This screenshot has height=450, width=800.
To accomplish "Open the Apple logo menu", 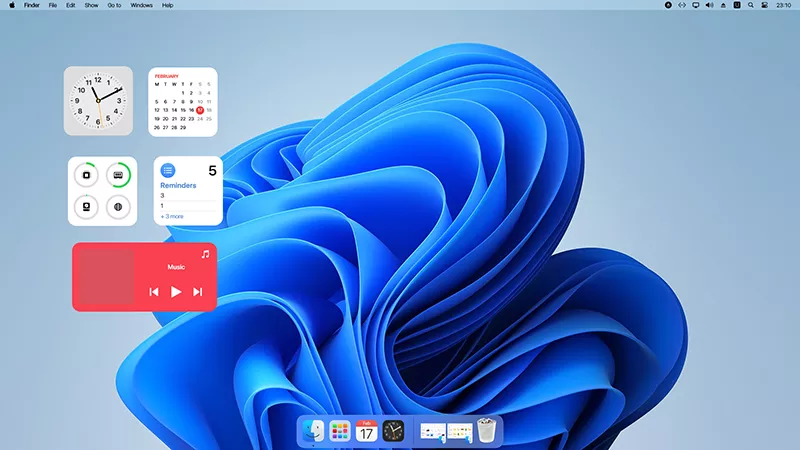I will (12, 5).
